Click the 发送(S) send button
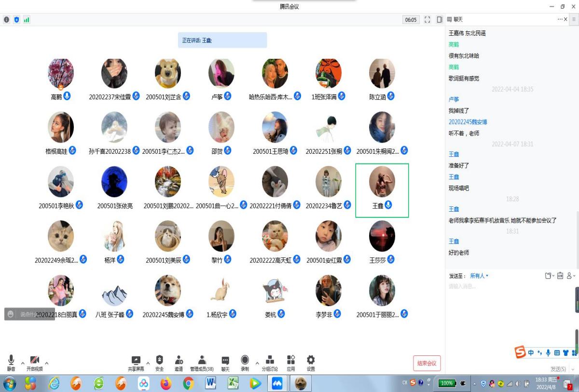 pyautogui.click(x=558, y=369)
